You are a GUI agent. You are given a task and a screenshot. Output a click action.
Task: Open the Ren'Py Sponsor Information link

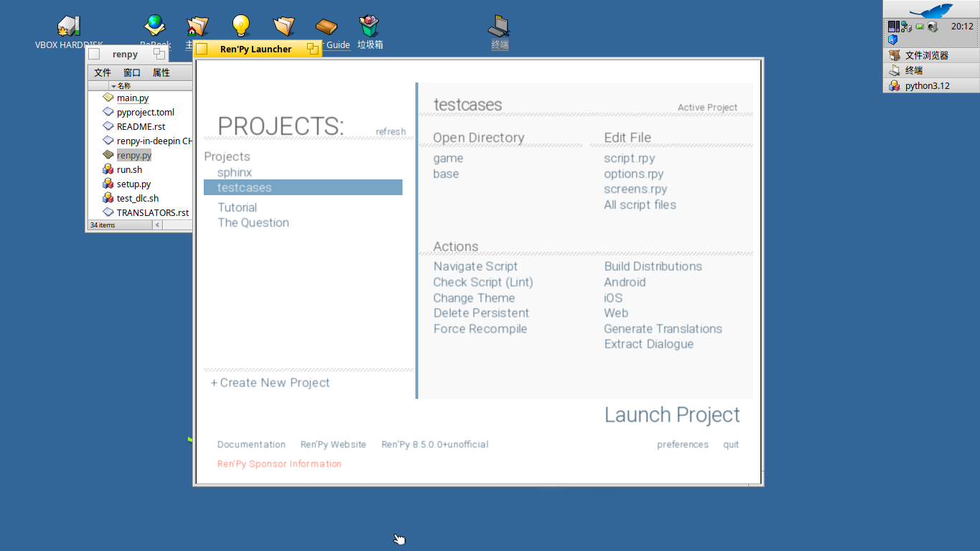[279, 464]
